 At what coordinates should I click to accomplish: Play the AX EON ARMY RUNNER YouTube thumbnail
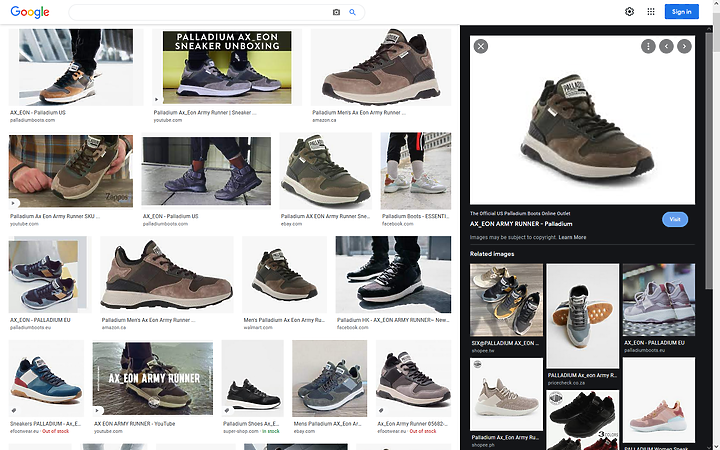tap(152, 377)
